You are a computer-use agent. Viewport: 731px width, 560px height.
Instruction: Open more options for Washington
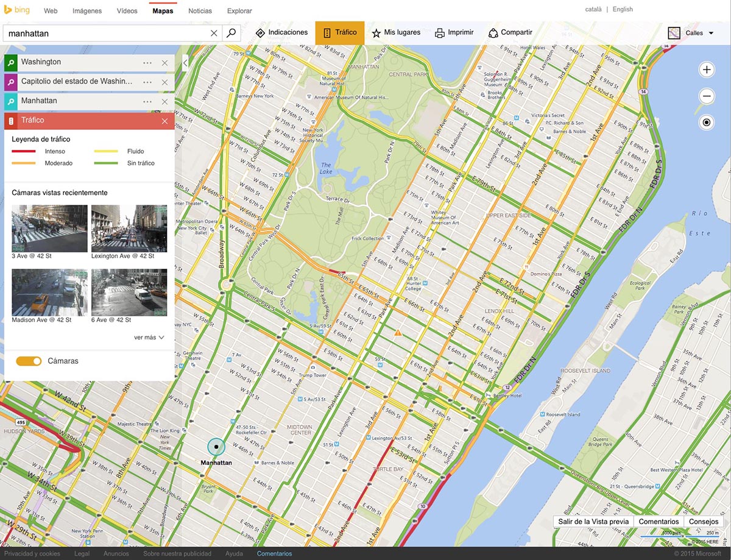pyautogui.click(x=147, y=63)
